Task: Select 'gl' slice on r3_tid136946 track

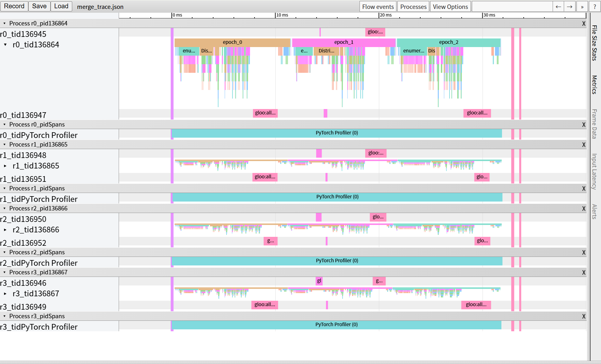Action: pyautogui.click(x=319, y=281)
